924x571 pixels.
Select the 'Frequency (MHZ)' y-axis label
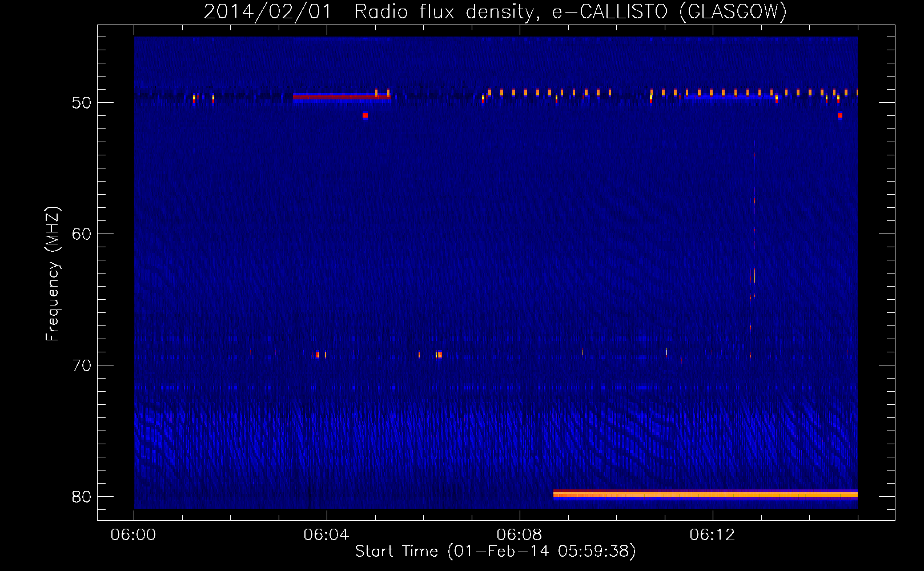pyautogui.click(x=52, y=274)
